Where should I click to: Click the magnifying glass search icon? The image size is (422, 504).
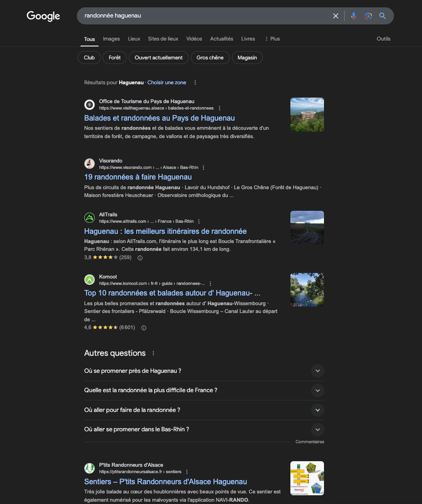point(382,16)
